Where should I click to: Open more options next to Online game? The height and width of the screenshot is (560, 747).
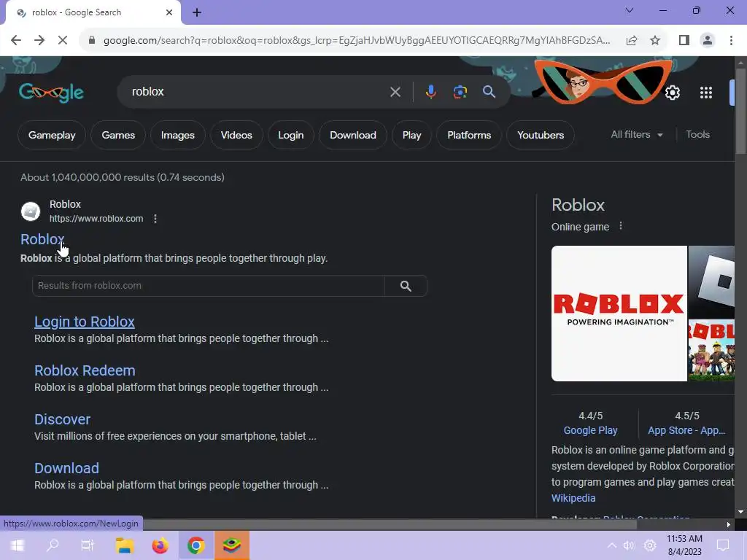coord(620,226)
